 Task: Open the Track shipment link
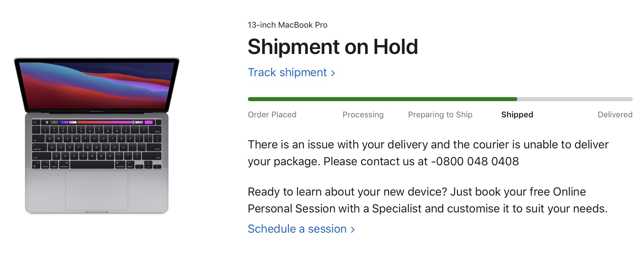(x=287, y=72)
